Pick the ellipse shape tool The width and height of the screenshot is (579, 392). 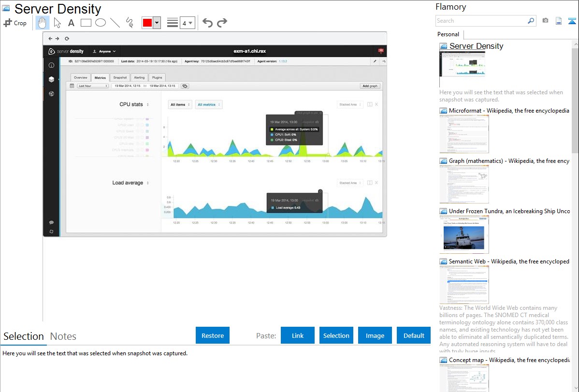click(x=101, y=23)
